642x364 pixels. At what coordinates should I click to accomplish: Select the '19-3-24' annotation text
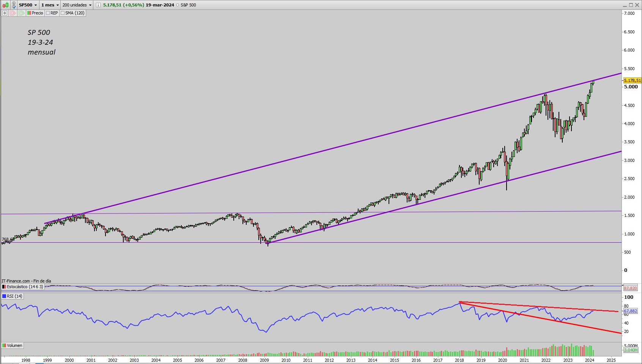40,42
